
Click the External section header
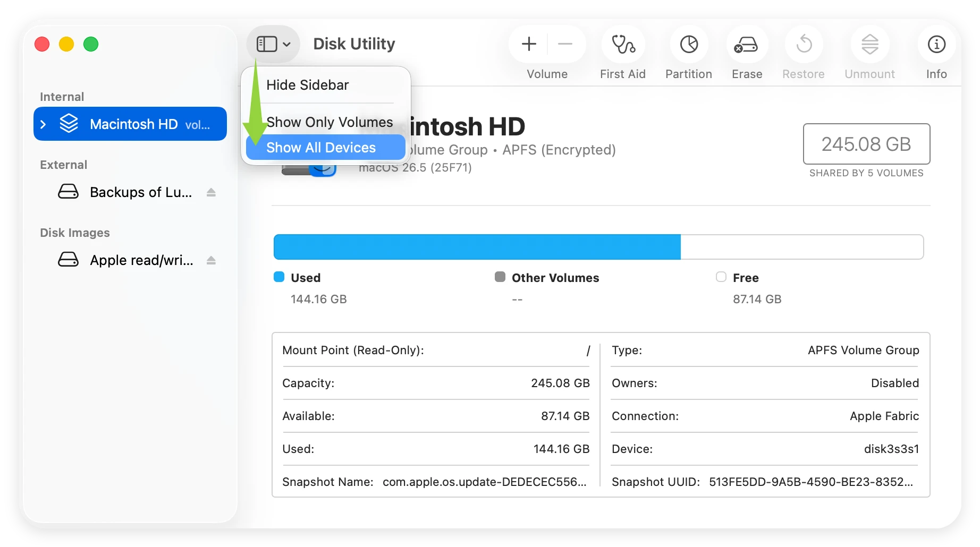click(64, 165)
